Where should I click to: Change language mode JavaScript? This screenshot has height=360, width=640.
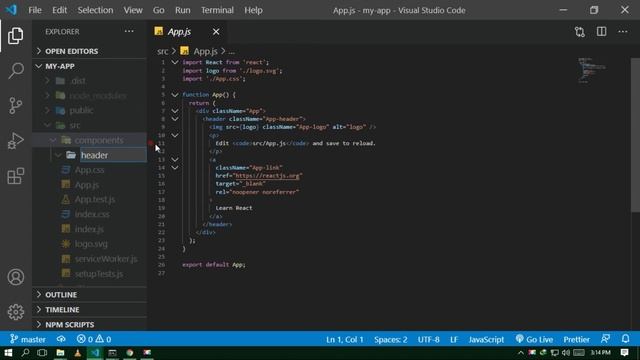click(x=486, y=339)
